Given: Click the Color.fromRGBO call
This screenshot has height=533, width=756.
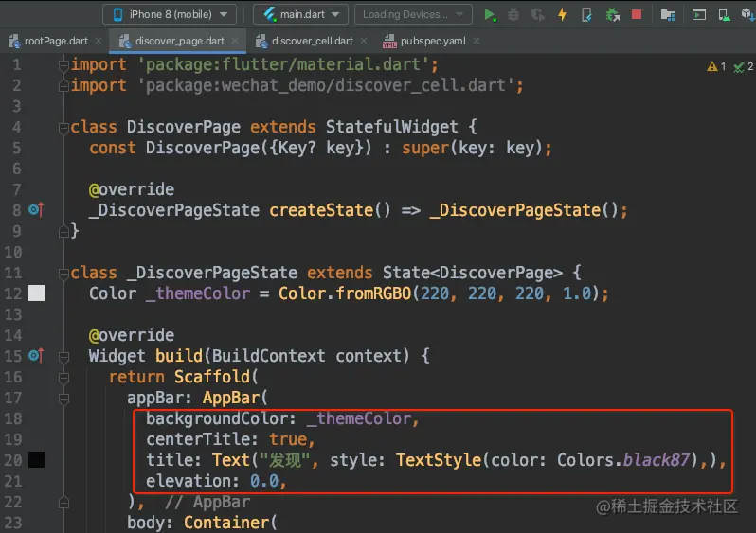Looking at the screenshot, I should 345,293.
